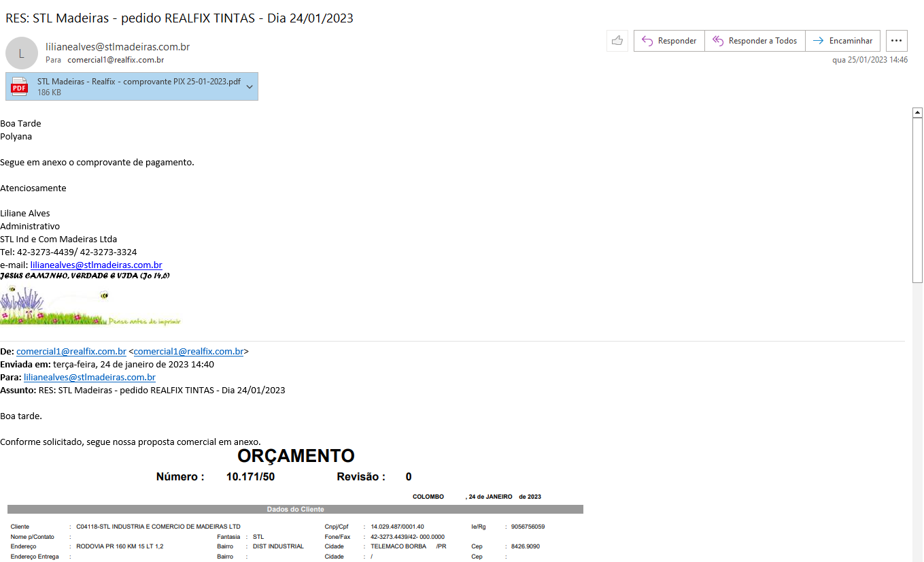Screen dimensions: 924x562
Task: Click the thumbs-up like icon
Action: click(617, 41)
